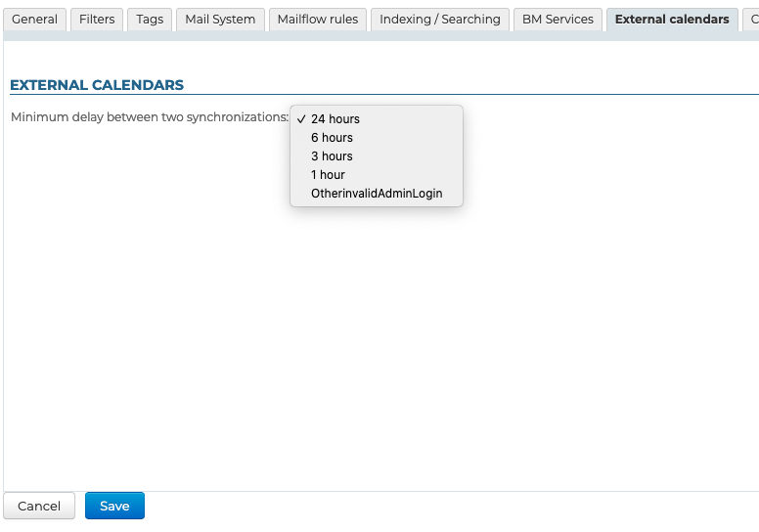Save the external calendar settings
The height and width of the screenshot is (532, 759).
coord(114,506)
